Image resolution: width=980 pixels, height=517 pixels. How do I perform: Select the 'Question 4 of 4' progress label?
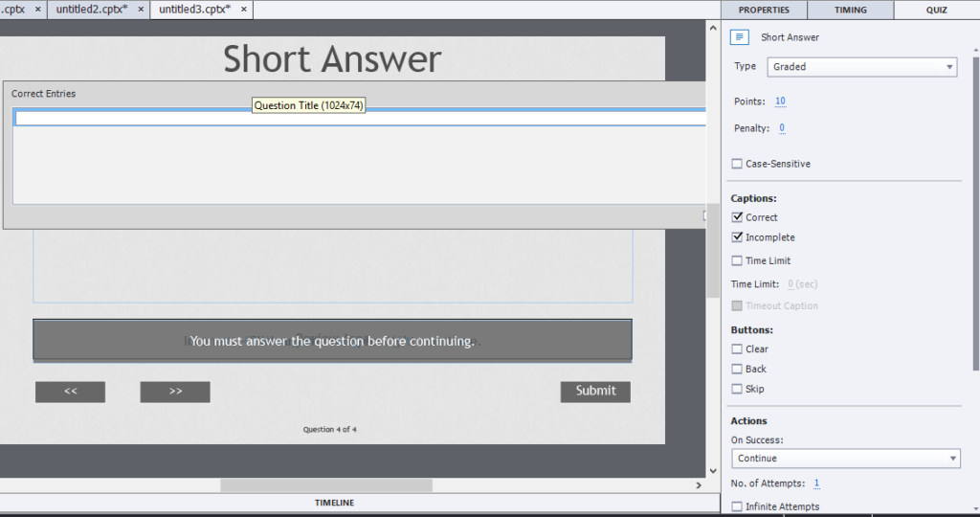point(330,430)
